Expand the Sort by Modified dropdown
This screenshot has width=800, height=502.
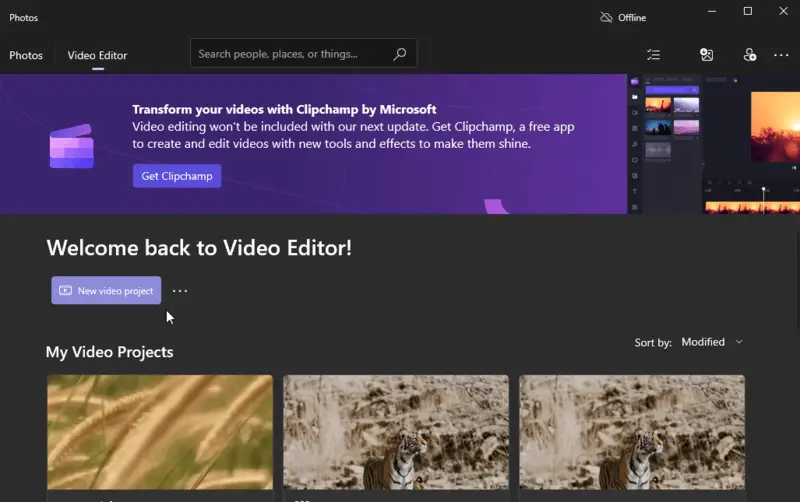coord(712,342)
